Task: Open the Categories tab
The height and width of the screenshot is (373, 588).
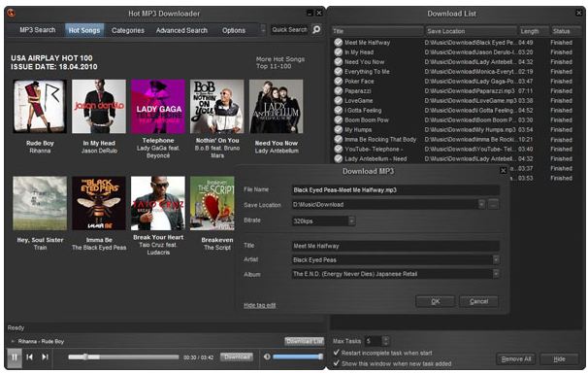Action: (x=128, y=30)
